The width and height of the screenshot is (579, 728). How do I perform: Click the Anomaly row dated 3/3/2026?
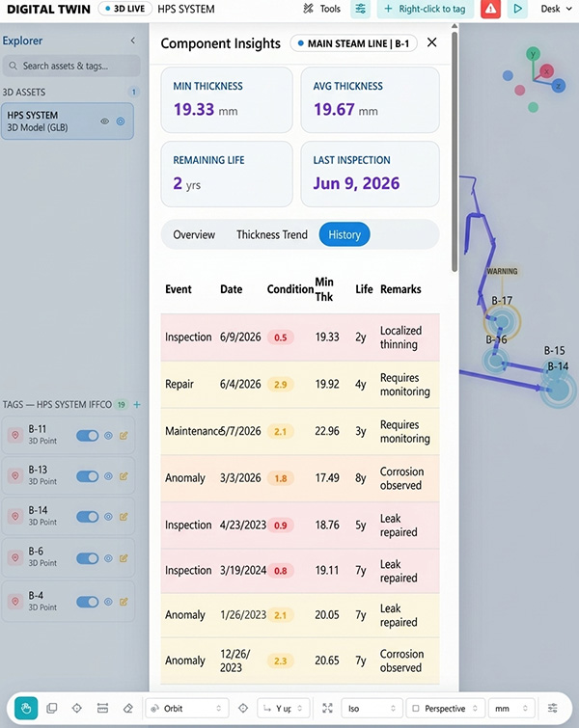point(300,478)
